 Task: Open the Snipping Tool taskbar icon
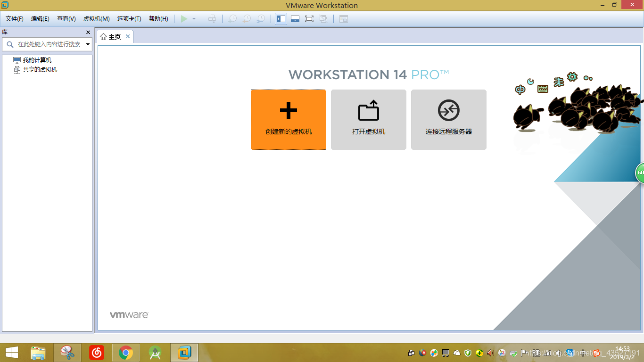[x=67, y=353]
